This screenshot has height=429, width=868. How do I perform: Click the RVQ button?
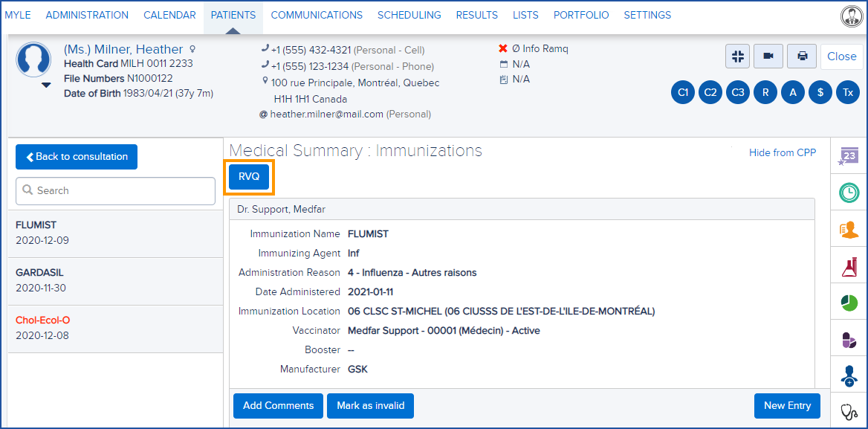point(249,176)
